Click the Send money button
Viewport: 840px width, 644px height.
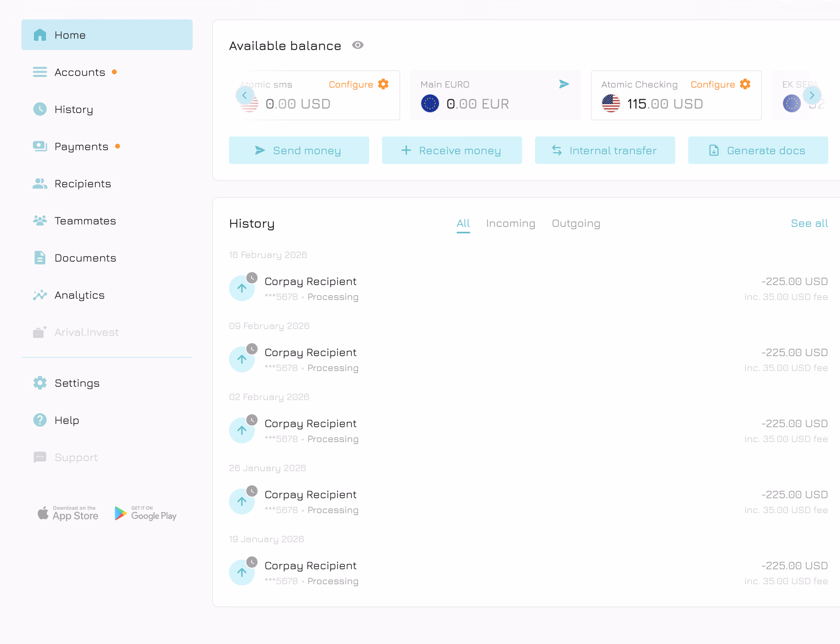299,150
